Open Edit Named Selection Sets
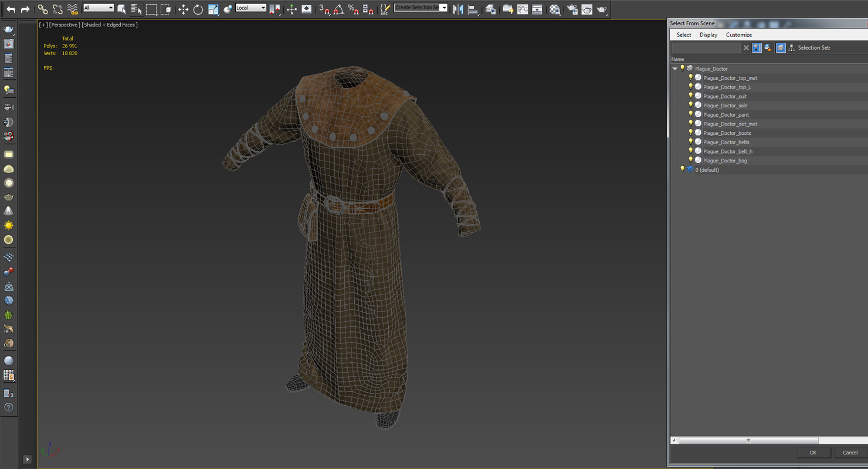The image size is (868, 469). pos(385,9)
